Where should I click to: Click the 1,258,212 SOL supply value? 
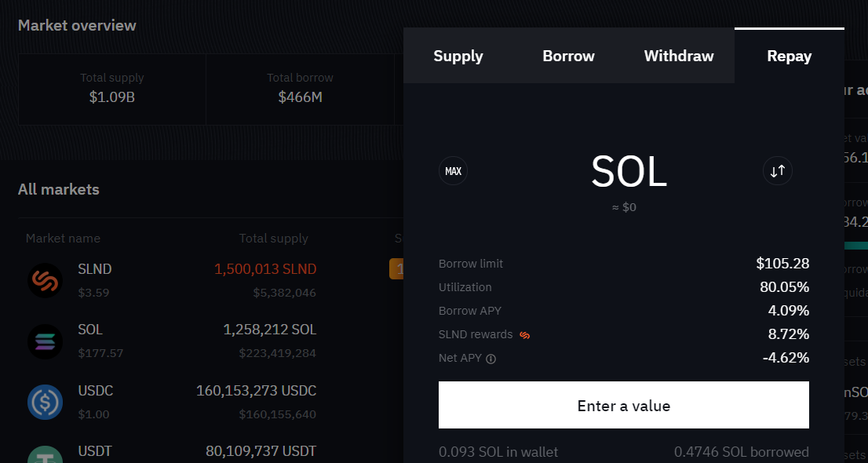270,330
